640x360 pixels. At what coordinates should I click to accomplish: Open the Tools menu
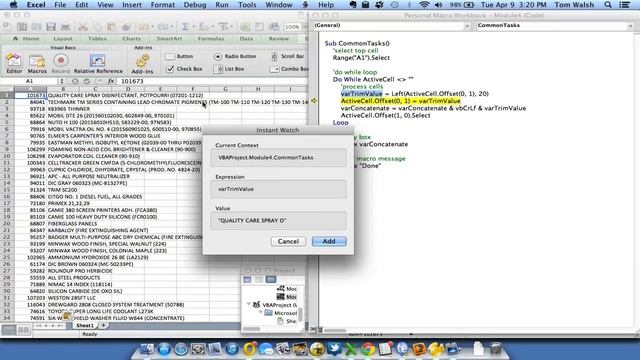(247, 5)
